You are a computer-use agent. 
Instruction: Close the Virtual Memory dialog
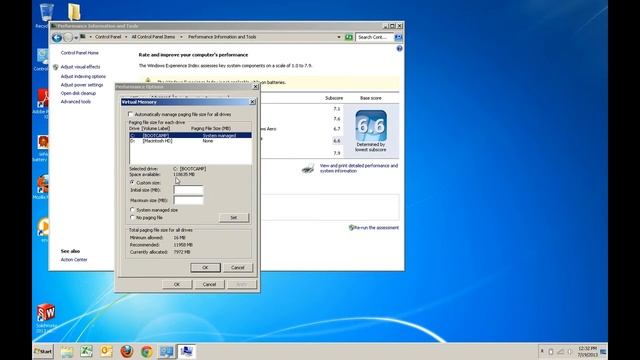[252, 102]
